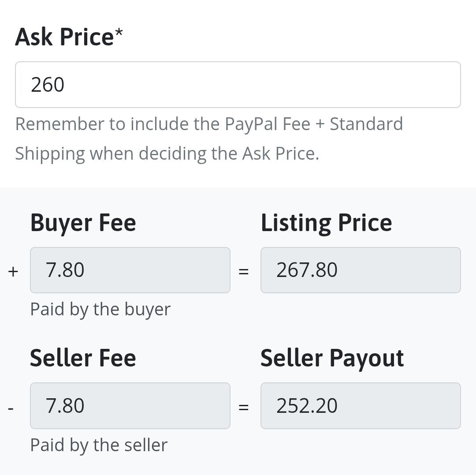Image resolution: width=476 pixels, height=475 pixels.
Task: Click the 'PayPal Fee' words in the hint
Action: click(267, 124)
